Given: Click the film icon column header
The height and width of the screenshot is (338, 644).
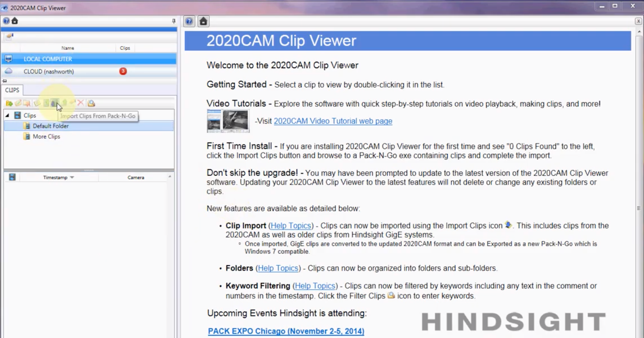Looking at the screenshot, I should pos(12,177).
